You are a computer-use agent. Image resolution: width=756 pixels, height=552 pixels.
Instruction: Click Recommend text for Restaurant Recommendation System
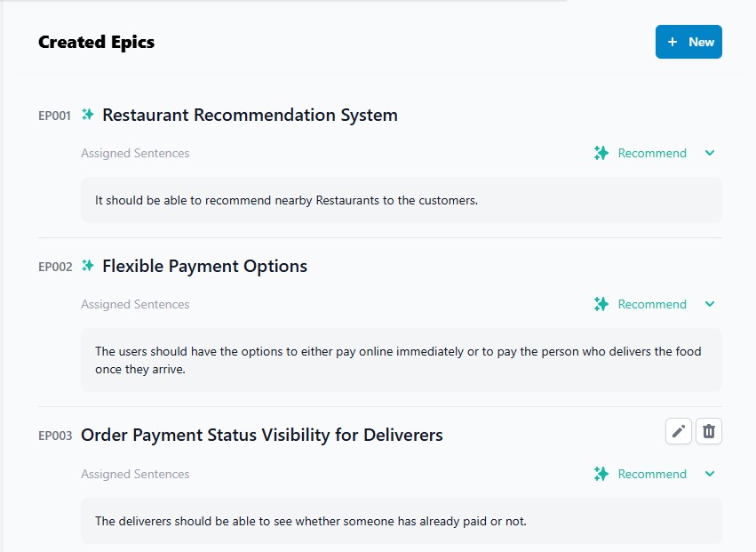pyautogui.click(x=652, y=153)
